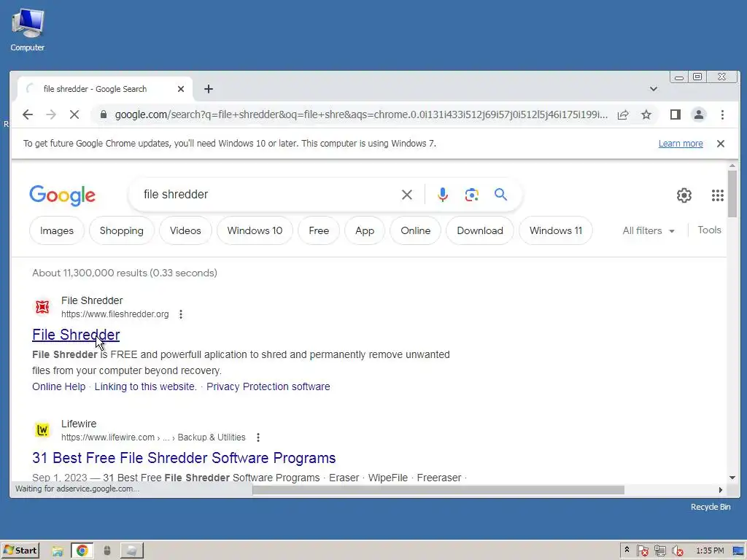Select the App filter chip

click(365, 230)
